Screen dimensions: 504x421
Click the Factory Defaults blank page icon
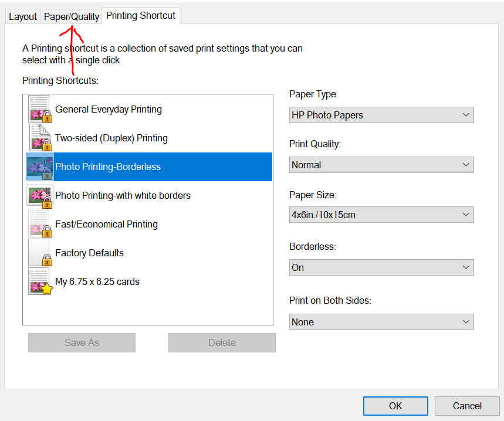pos(40,253)
